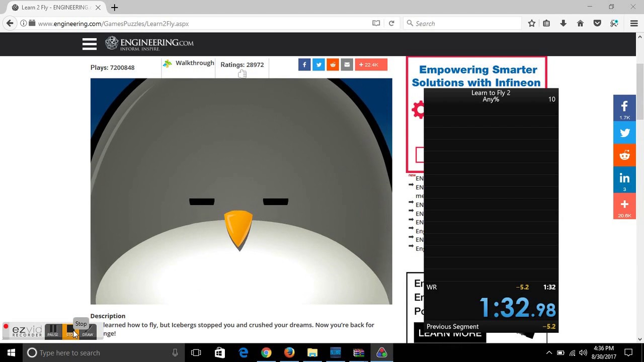
Task: Click the LiveSplit timer showing 1:32.98
Action: pos(517,308)
